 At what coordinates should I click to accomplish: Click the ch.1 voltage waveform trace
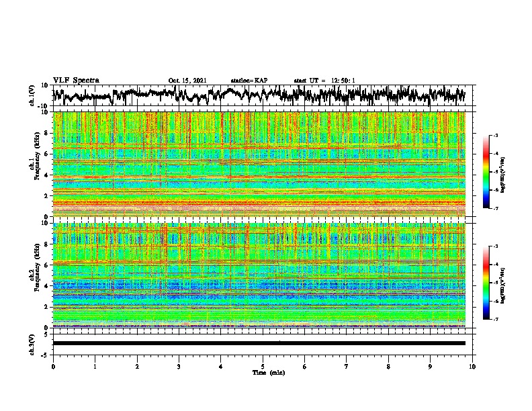click(x=259, y=95)
